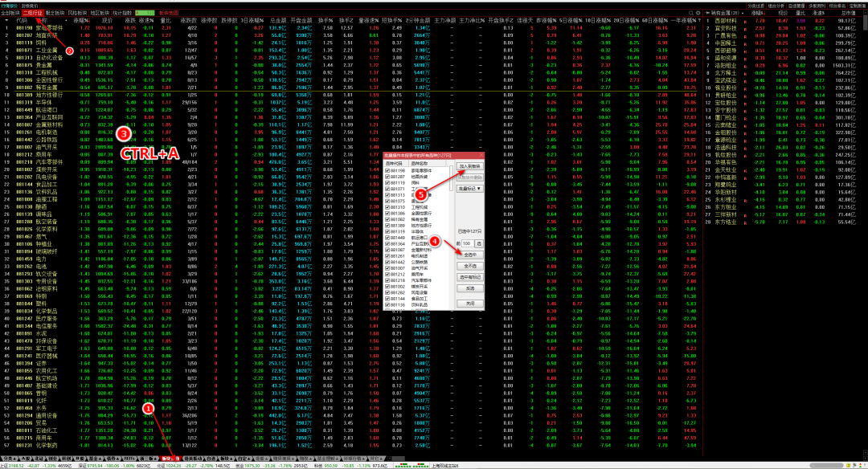868x469 pixels.
Task: Open the settings gear icon beside the search
Action: coord(698,13)
